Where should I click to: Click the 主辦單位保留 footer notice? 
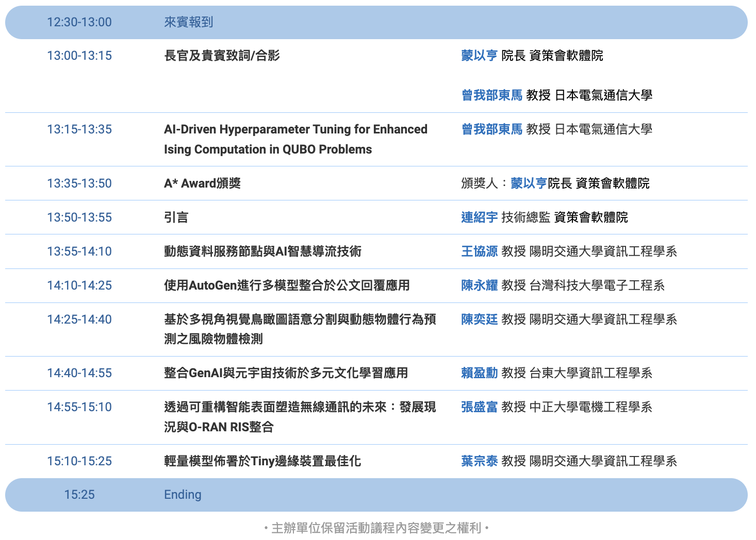click(x=376, y=528)
